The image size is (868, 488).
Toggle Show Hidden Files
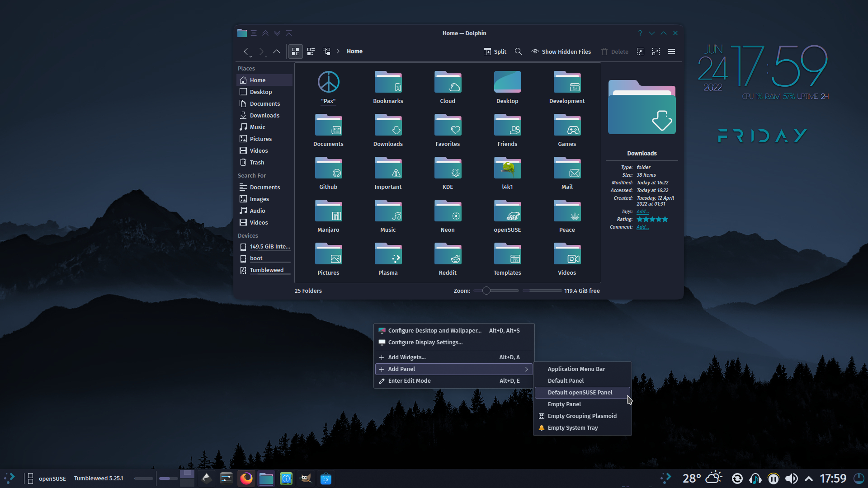pyautogui.click(x=561, y=52)
